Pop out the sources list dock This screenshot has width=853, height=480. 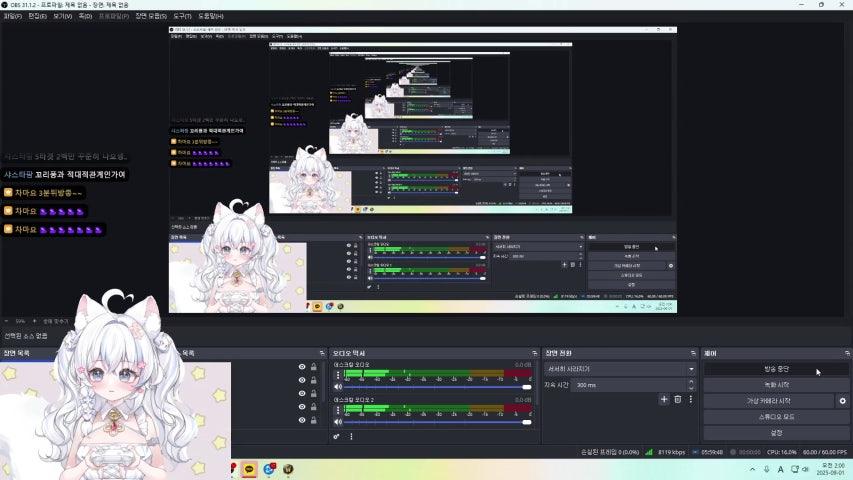[x=322, y=353]
